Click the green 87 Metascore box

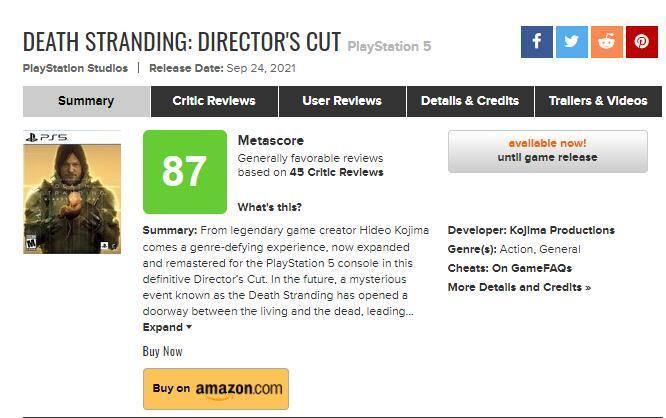[x=185, y=172]
